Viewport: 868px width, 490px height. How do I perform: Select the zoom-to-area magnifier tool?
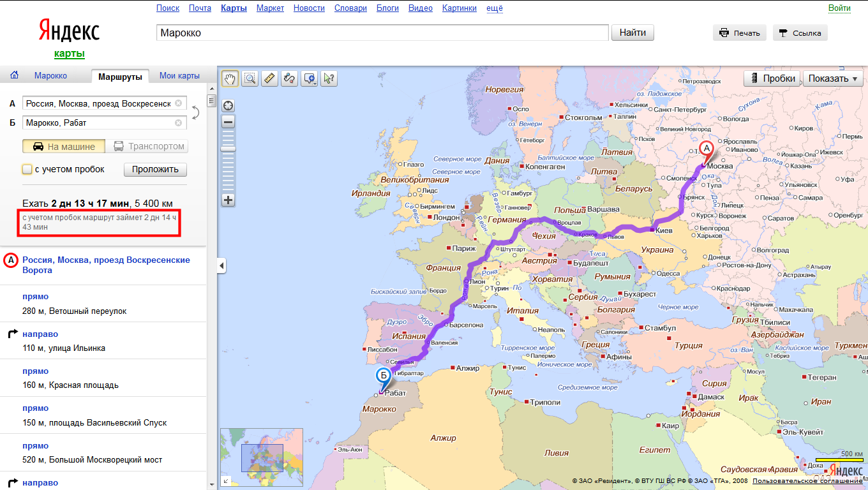tap(250, 78)
